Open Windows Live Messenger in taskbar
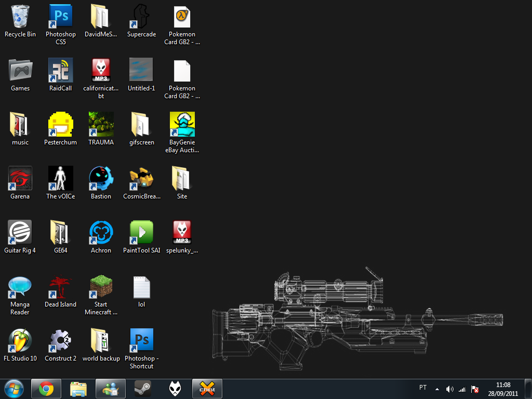The height and width of the screenshot is (399, 532). click(111, 389)
